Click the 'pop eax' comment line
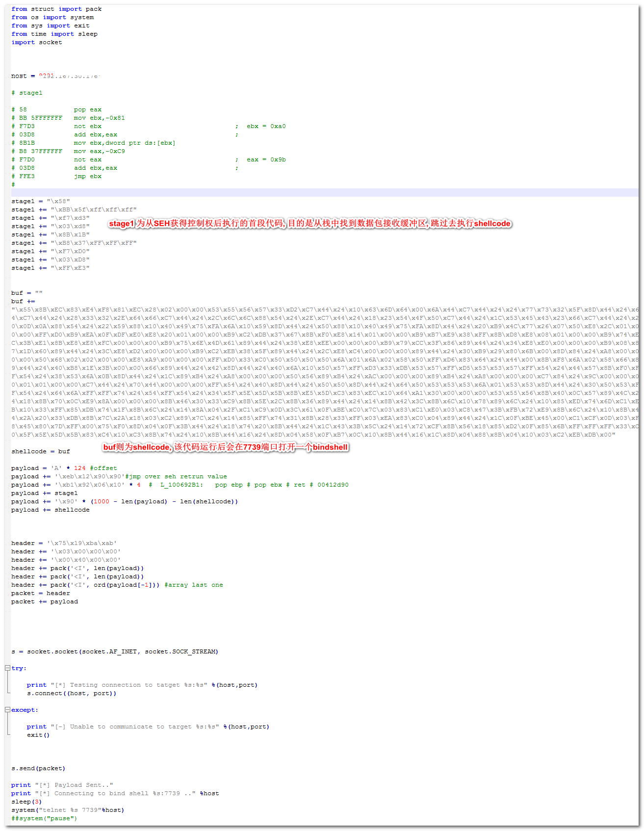 pos(56,109)
